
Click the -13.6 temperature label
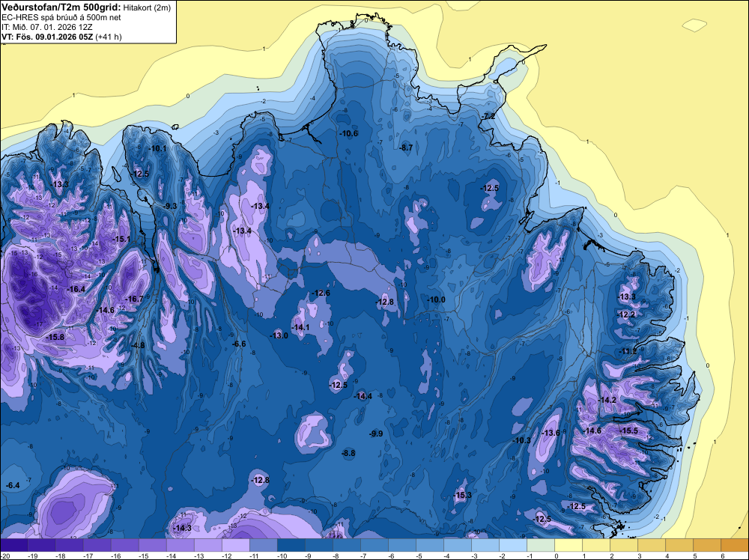[x=551, y=433]
